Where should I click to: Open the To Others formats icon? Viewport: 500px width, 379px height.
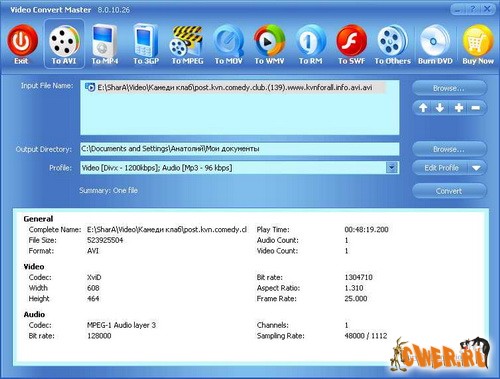click(x=392, y=41)
